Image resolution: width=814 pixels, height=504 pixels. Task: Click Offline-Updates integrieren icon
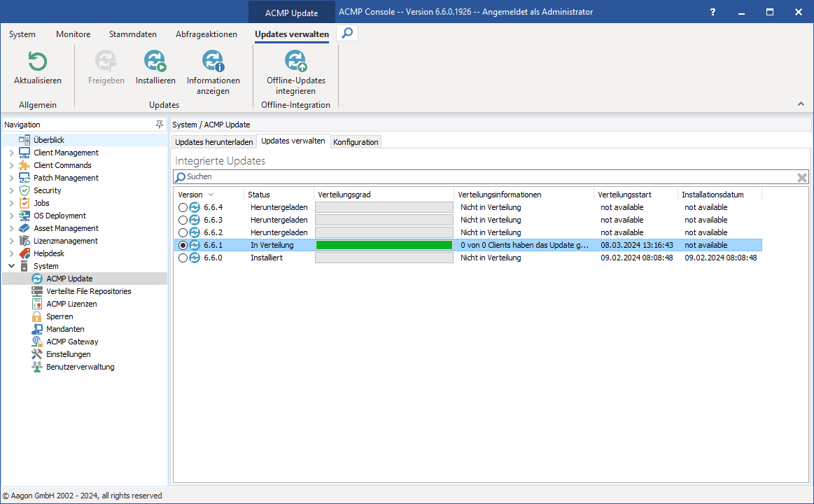(295, 62)
